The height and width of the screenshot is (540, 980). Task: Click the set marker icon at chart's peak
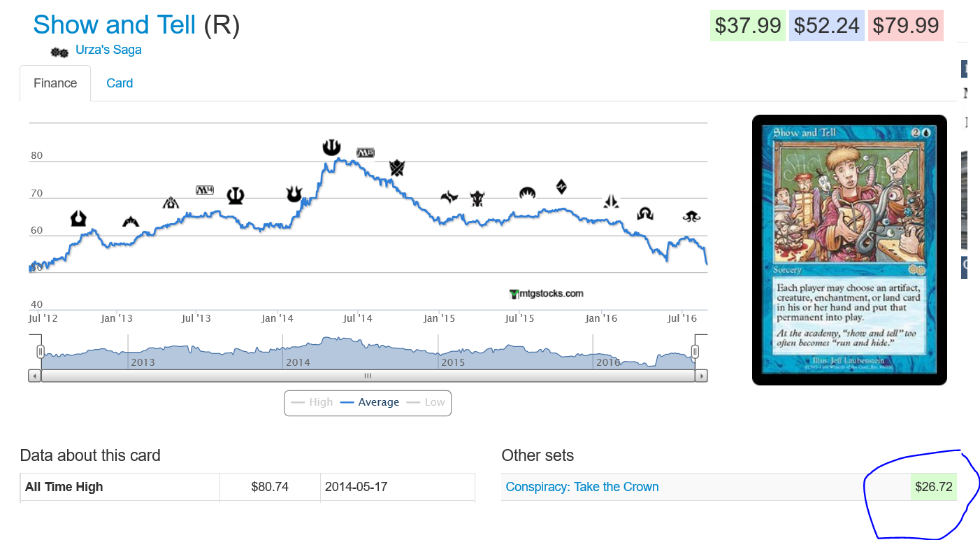click(331, 147)
